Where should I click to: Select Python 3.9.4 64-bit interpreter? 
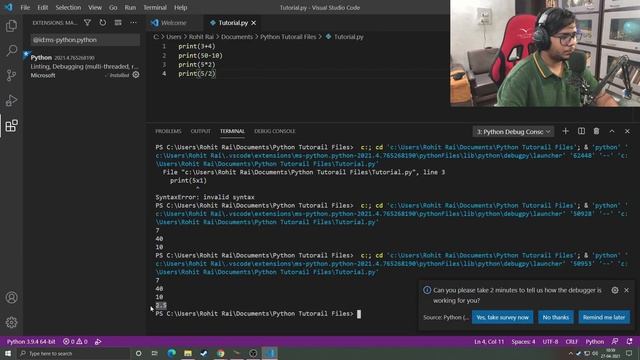pyautogui.click(x=31, y=342)
